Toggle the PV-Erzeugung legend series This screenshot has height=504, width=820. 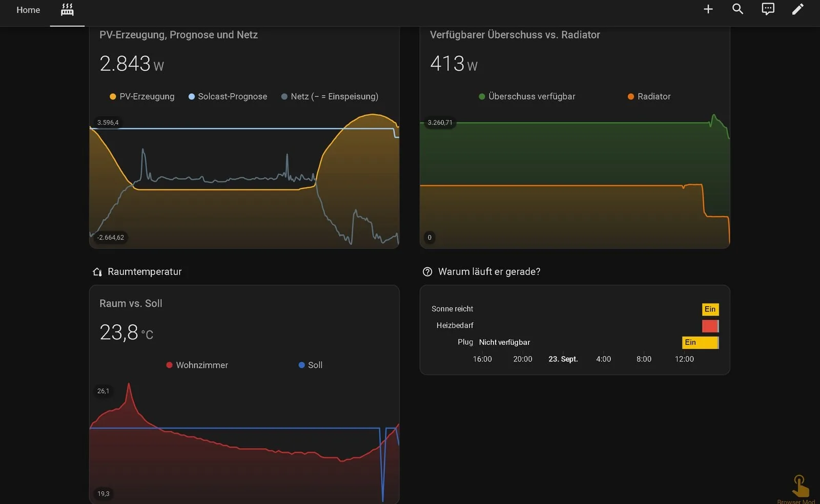[x=142, y=96]
